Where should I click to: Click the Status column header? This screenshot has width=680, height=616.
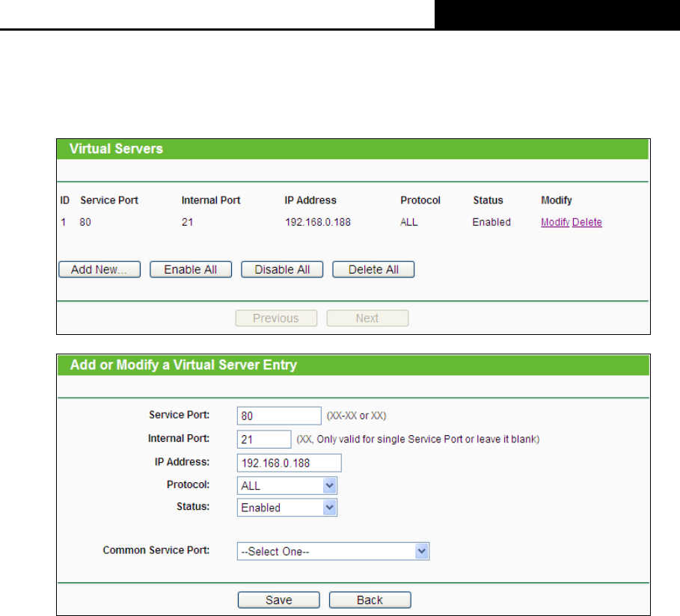[x=488, y=200]
